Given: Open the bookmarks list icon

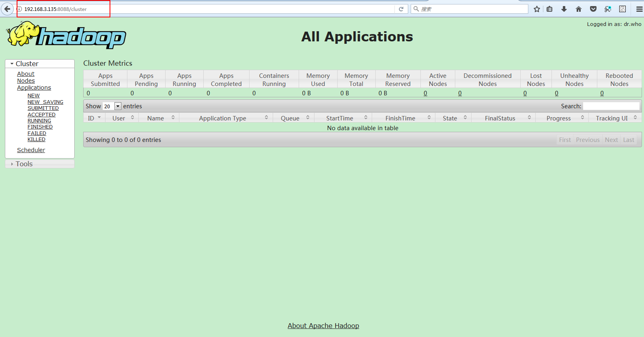Looking at the screenshot, I should click(549, 9).
